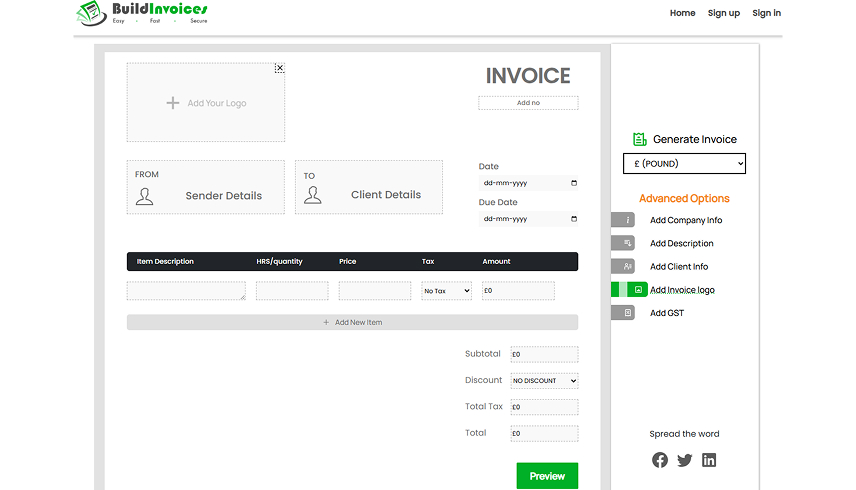Image resolution: width=856 pixels, height=490 pixels.
Task: Click the Add New Item bar
Action: point(352,322)
